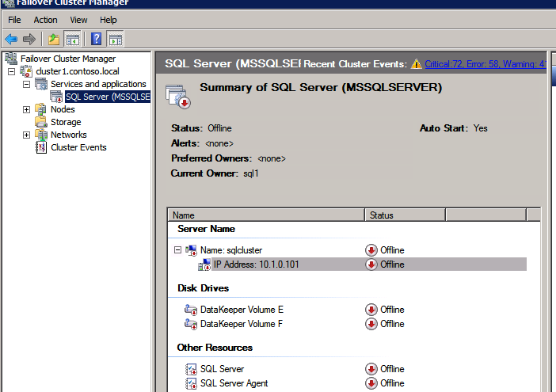The image size is (556, 392).
Task: Click the Failover Cluster Manager root icon
Action: pyautogui.click(x=10, y=59)
